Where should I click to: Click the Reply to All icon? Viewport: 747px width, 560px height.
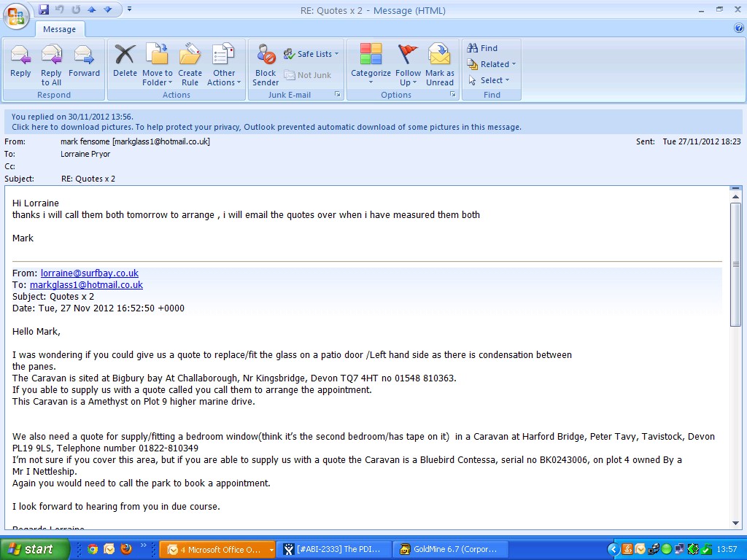51,65
